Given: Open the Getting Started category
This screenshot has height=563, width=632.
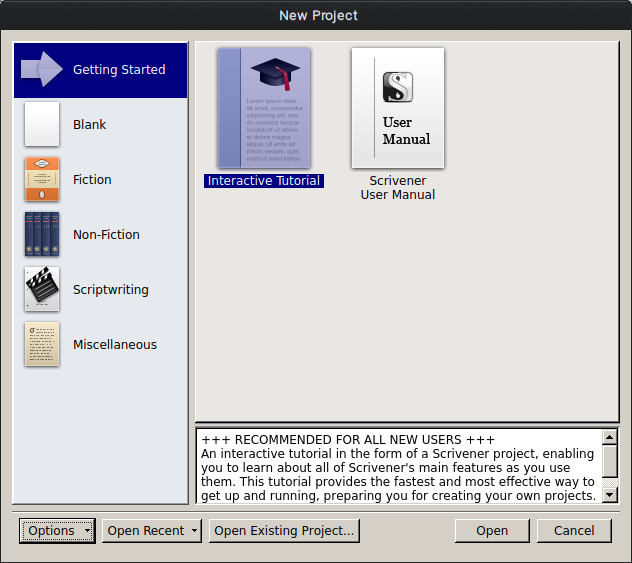Looking at the screenshot, I should click(x=100, y=70).
